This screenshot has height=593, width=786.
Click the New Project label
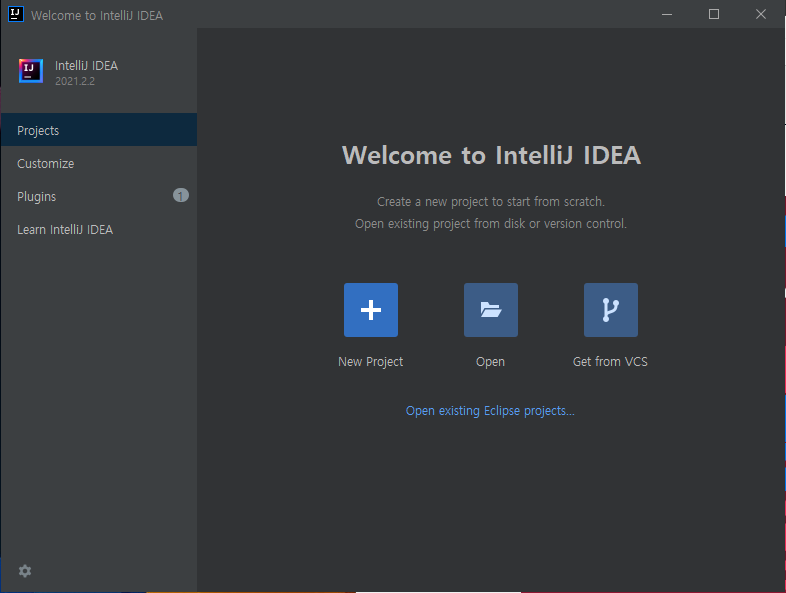point(370,361)
